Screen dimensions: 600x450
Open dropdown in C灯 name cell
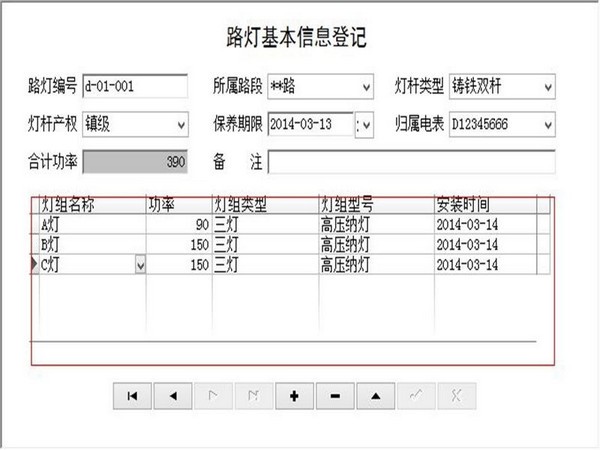coord(140,265)
